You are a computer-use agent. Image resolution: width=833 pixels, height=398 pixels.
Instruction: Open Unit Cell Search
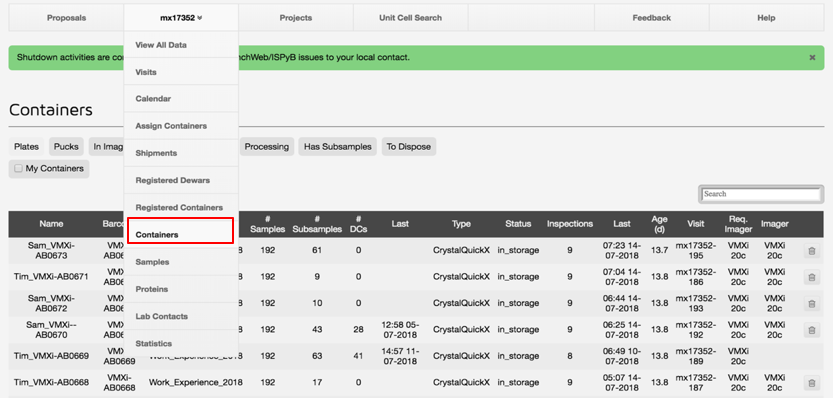tap(410, 18)
